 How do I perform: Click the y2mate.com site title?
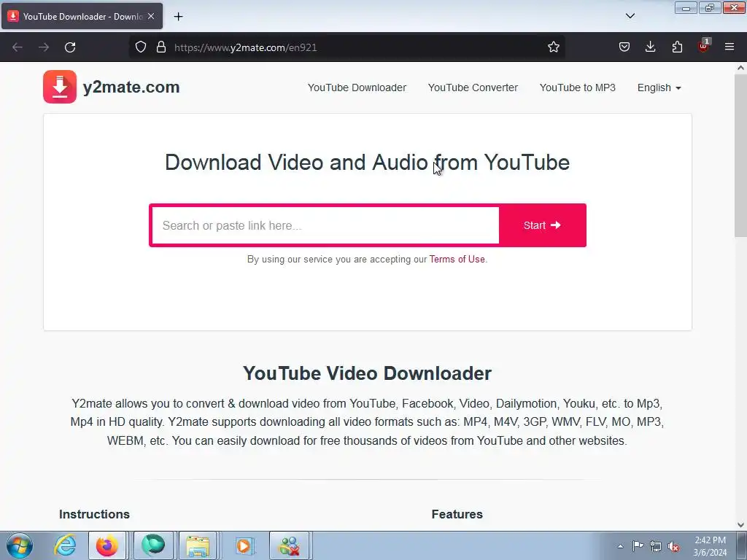coord(131,87)
